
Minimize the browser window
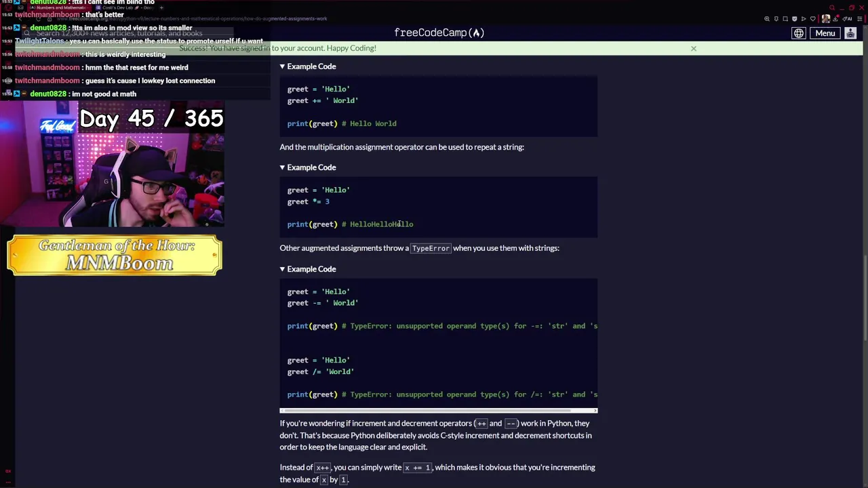point(842,9)
